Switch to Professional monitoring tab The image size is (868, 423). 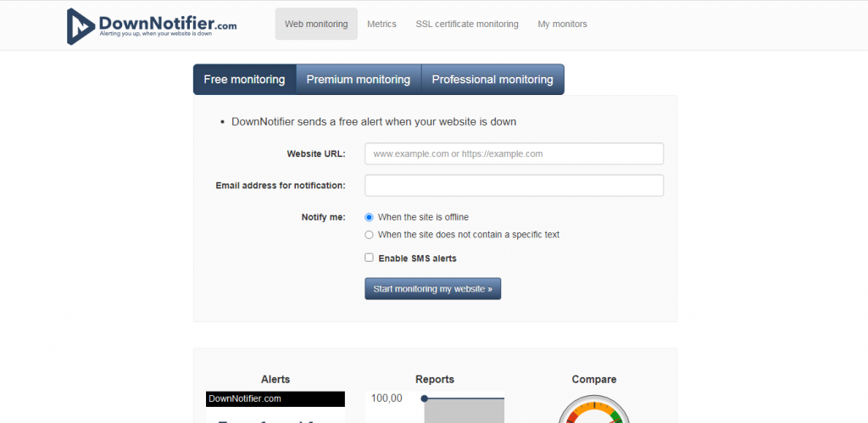click(492, 79)
